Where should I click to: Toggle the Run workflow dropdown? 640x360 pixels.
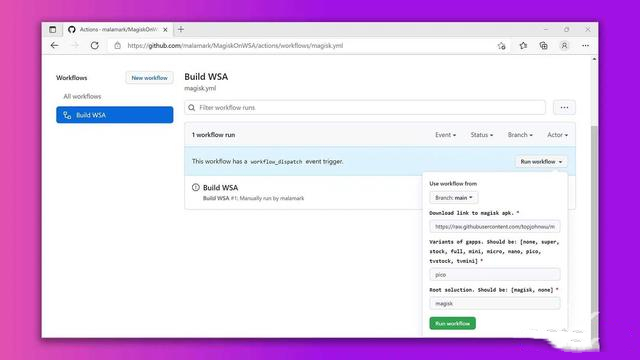coord(541,162)
